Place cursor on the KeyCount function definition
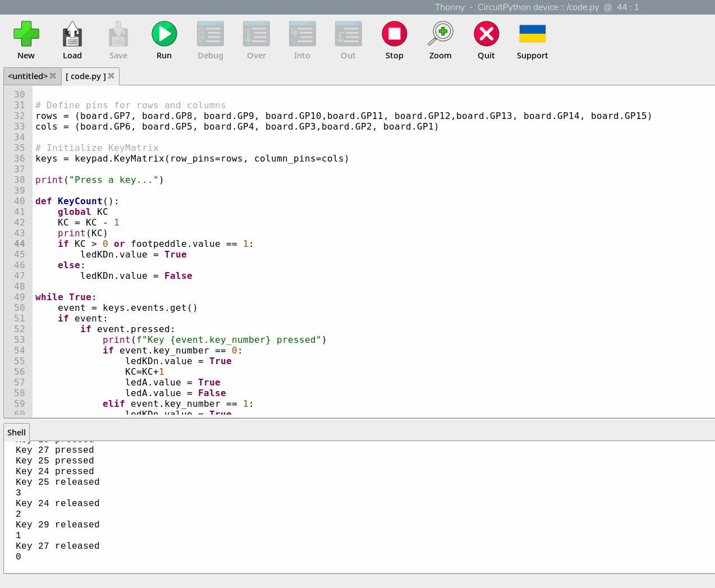This screenshot has height=588, width=715. tap(80, 201)
